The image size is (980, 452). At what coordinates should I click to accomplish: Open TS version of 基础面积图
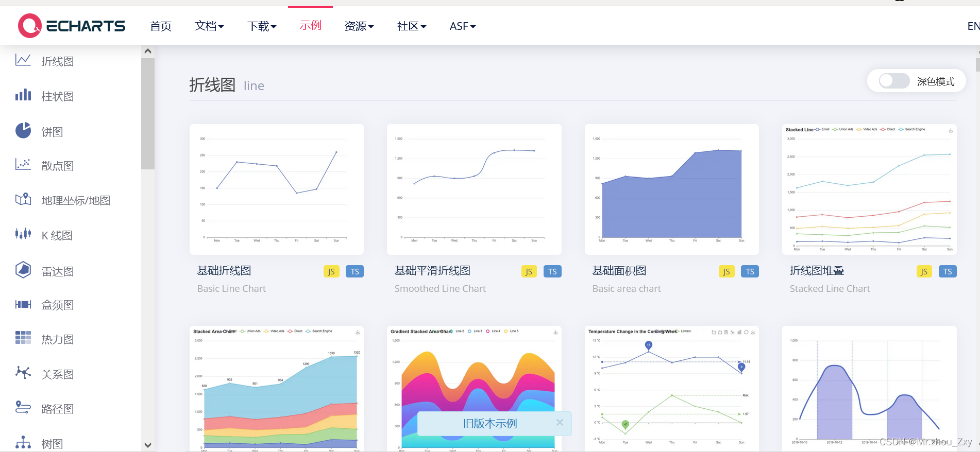tap(750, 271)
